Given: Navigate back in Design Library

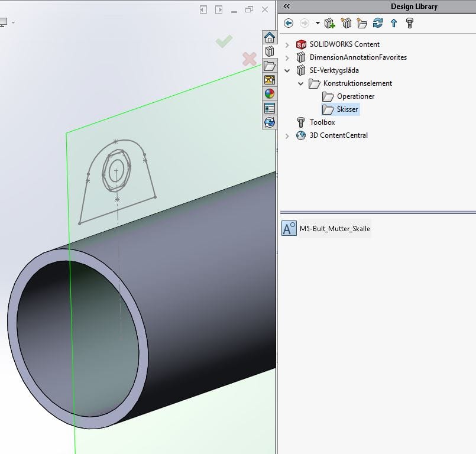Looking at the screenshot, I should tap(289, 23).
